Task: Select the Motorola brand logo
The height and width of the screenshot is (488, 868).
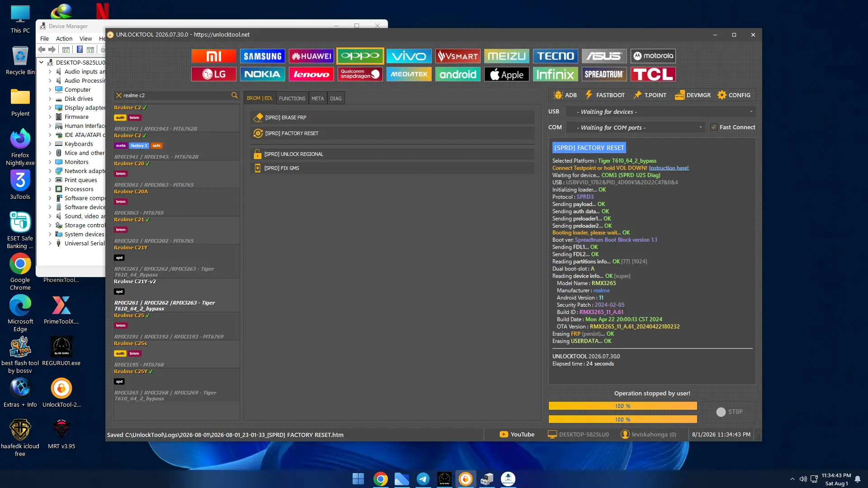Action: [x=653, y=56]
